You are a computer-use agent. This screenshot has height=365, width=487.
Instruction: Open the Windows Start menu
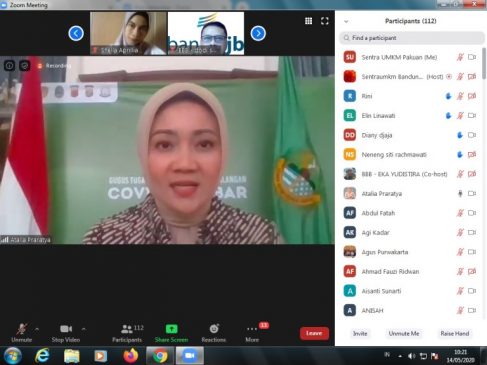click(x=13, y=356)
